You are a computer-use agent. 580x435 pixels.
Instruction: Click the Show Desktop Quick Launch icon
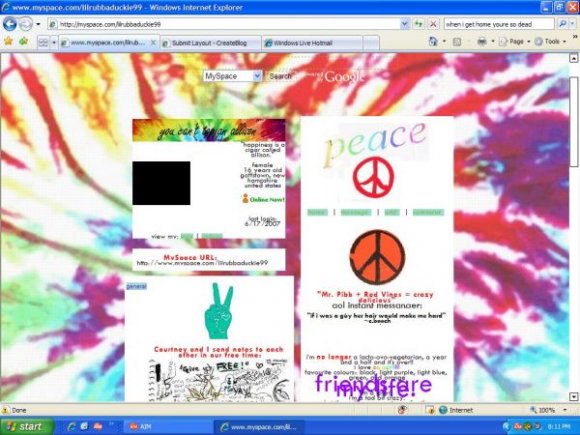[84, 426]
